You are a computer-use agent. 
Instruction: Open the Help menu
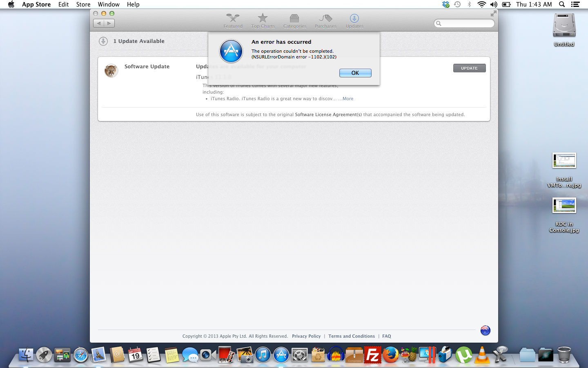133,4
